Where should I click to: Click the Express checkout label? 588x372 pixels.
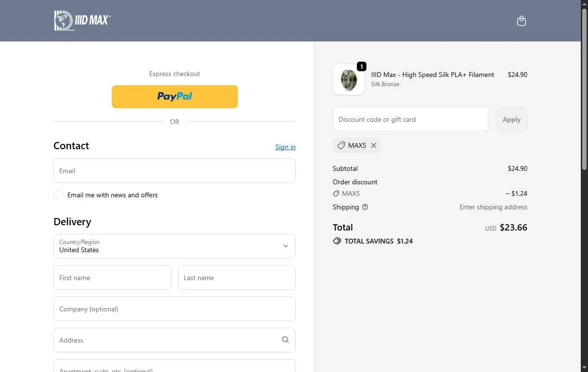pos(174,74)
